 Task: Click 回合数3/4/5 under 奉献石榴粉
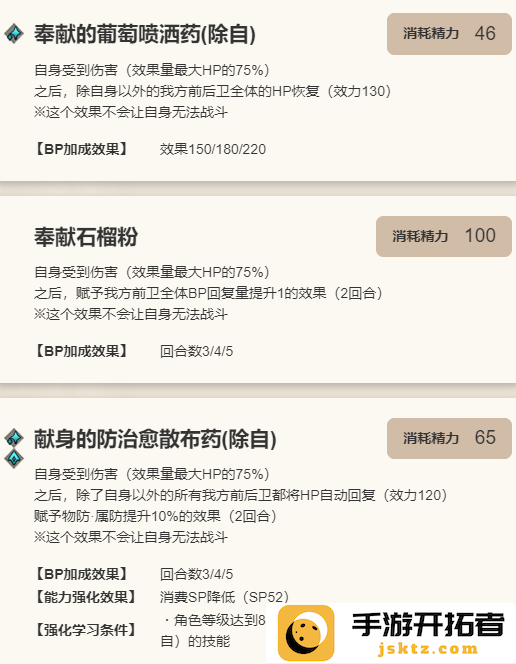(196, 351)
